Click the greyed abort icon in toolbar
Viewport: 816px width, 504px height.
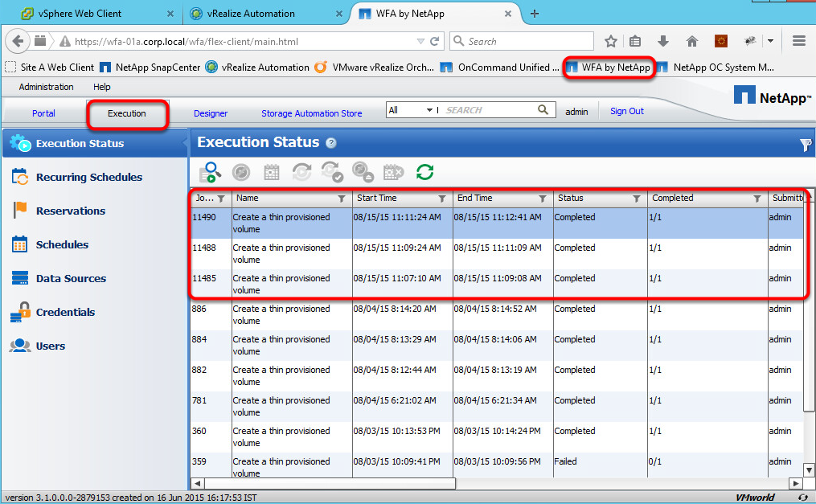point(241,172)
